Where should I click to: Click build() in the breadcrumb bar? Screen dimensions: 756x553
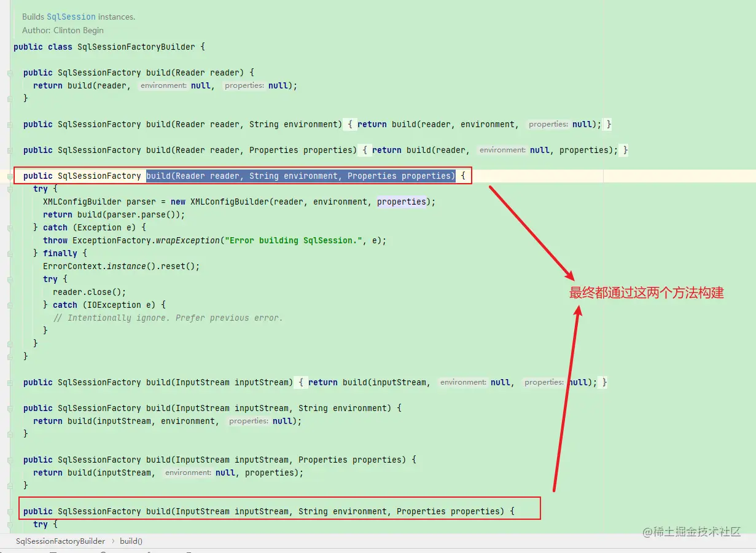131,541
